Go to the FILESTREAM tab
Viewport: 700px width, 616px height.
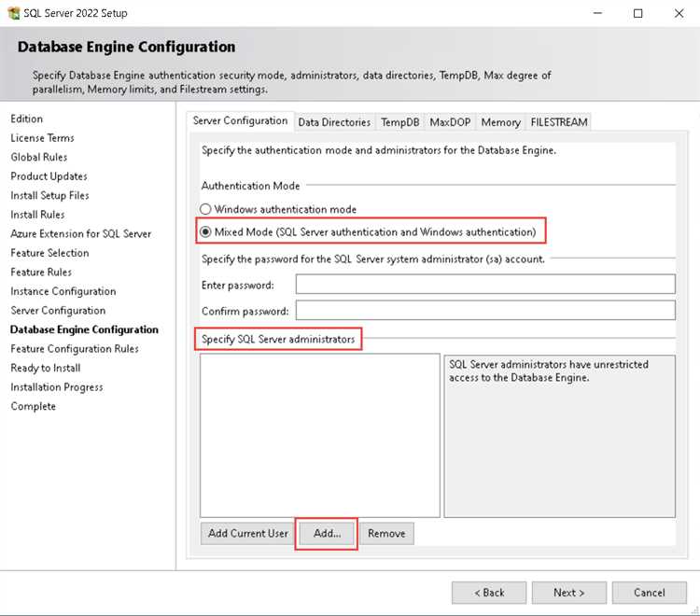click(x=558, y=122)
